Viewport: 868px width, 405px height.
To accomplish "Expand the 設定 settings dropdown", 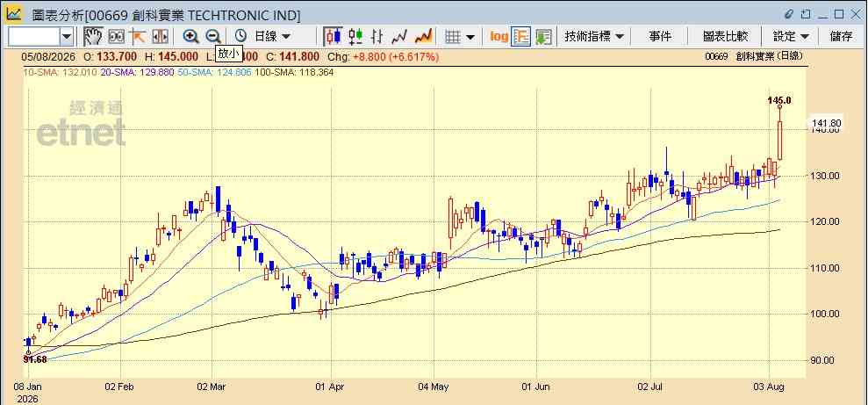I will [x=791, y=37].
